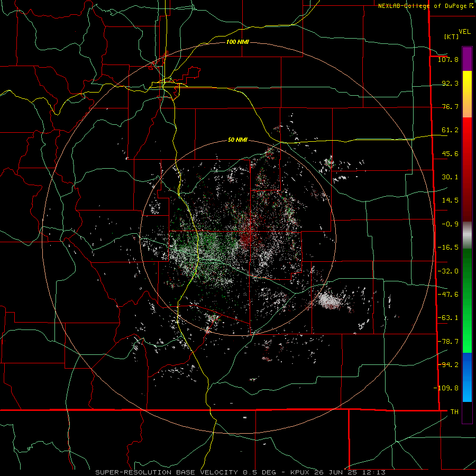Pick the gray near-zero segment of color bar

467,235
